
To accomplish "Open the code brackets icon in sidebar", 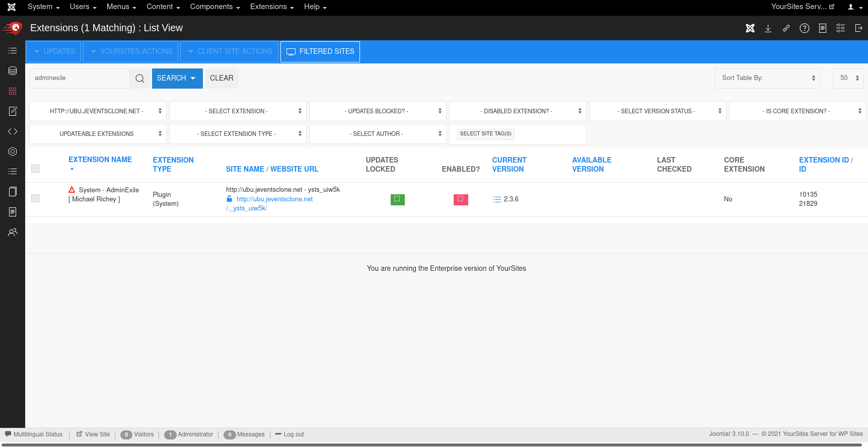I will (x=13, y=131).
